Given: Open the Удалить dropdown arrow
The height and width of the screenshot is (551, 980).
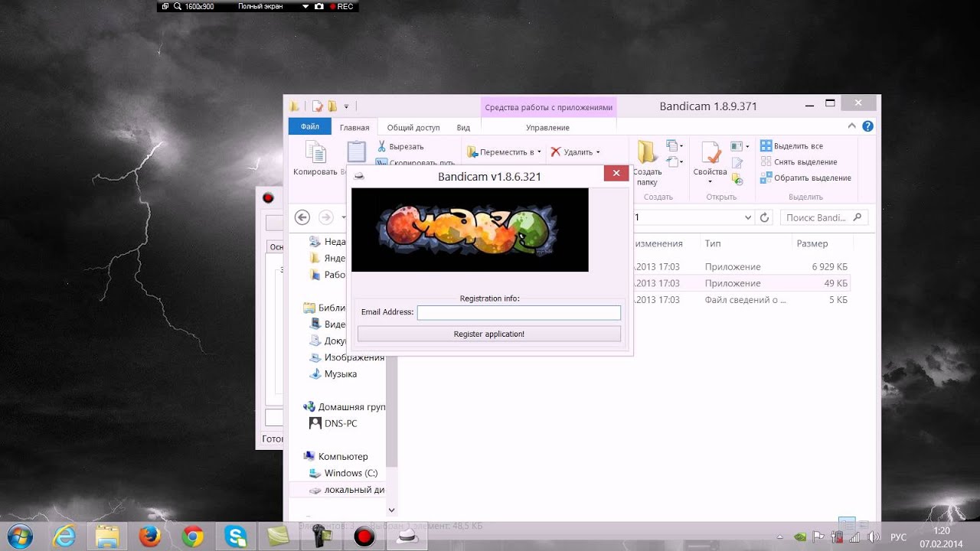Looking at the screenshot, I should 598,152.
